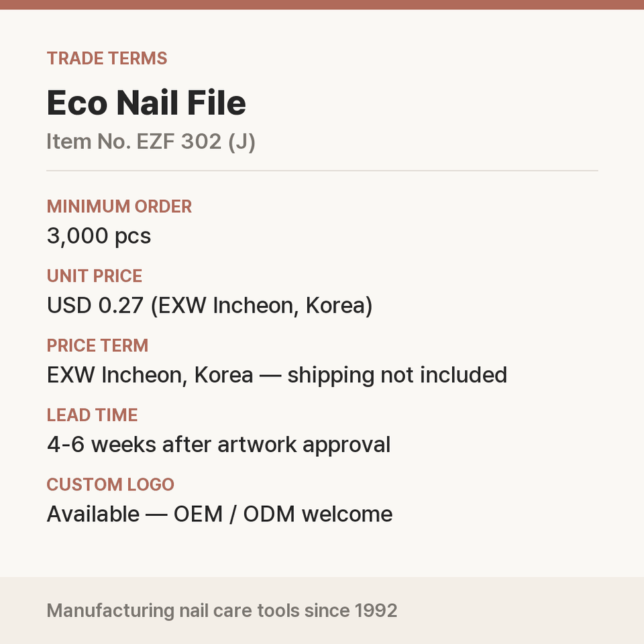
Task: Click the terracotta top accent bar
Action: (x=322, y=5)
